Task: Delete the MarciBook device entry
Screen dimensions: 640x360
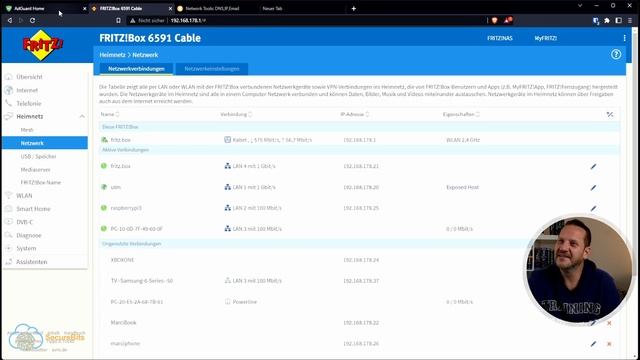Action: 609,323
